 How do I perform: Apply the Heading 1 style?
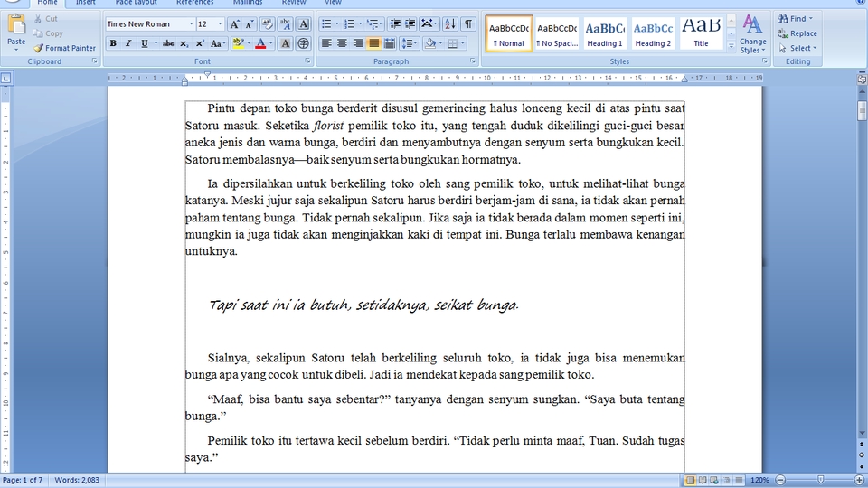[x=605, y=33]
